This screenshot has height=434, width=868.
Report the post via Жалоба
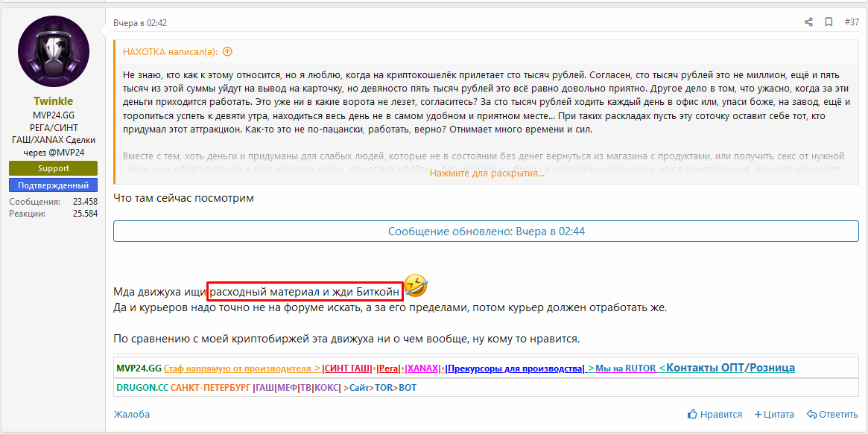tap(131, 415)
